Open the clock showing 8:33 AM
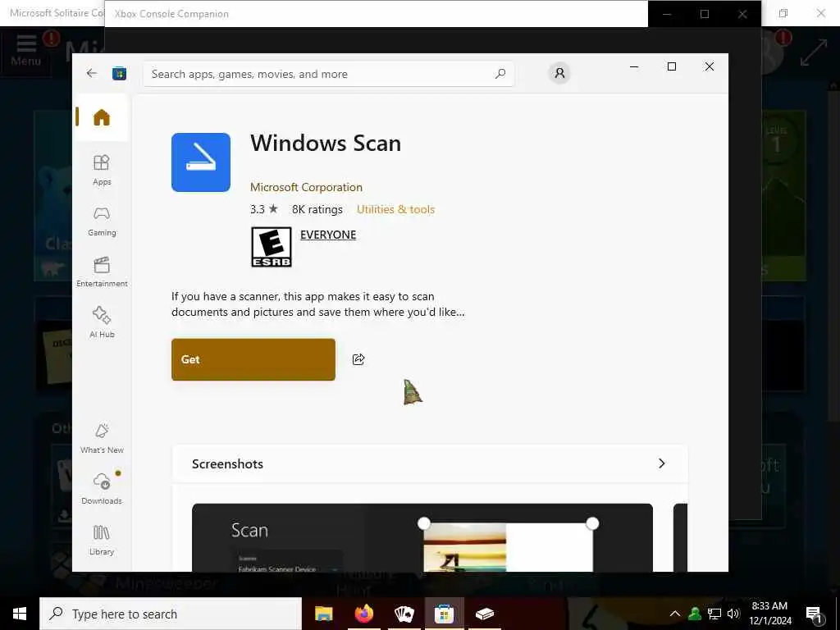This screenshot has height=630, width=840. point(769,614)
